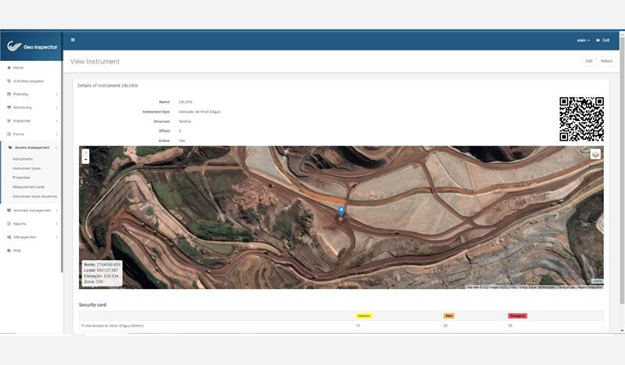Open Instrument types submenu item
Viewport: 625px width, 365px height.
[x=27, y=169]
